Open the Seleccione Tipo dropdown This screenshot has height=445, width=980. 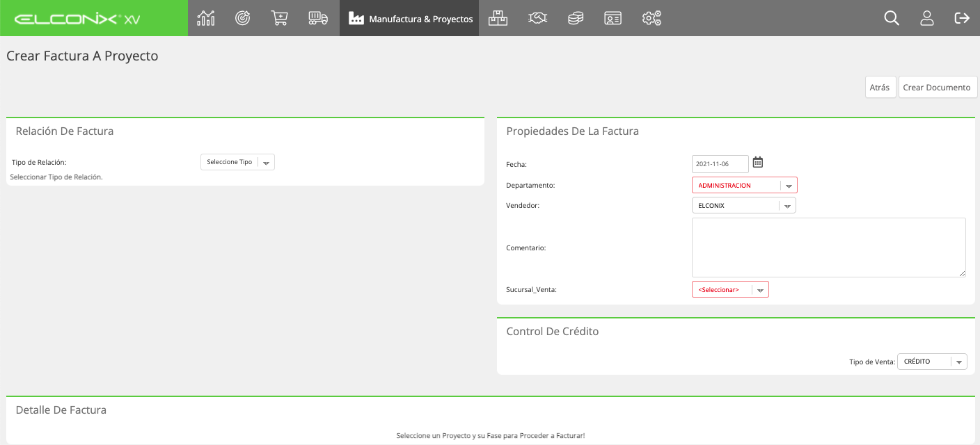coord(237,162)
